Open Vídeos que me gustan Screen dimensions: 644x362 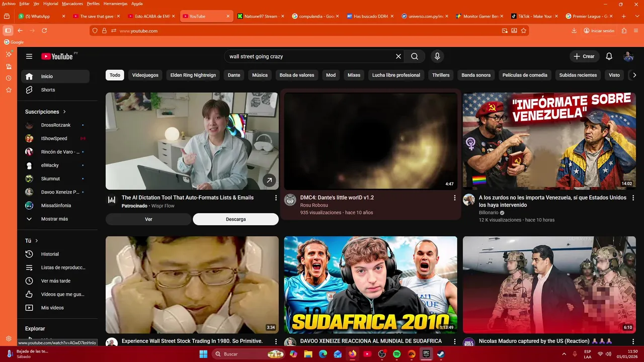55,294
